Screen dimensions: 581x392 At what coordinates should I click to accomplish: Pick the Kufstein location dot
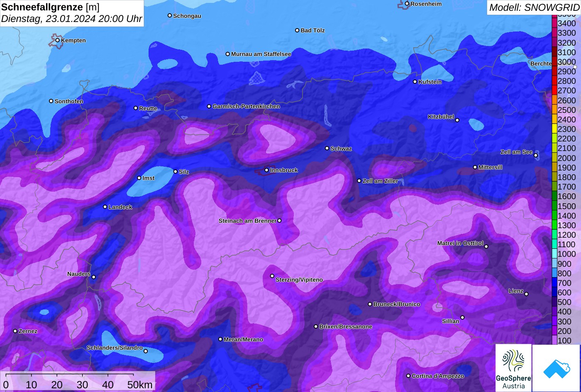point(415,82)
